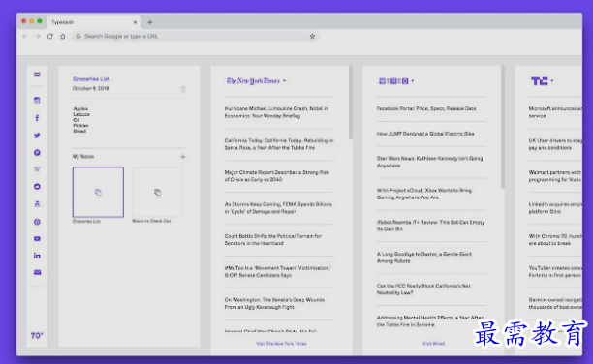Open the hamburger menu in the sidebar
Screen dimensions: 593x364
[x=37, y=75]
